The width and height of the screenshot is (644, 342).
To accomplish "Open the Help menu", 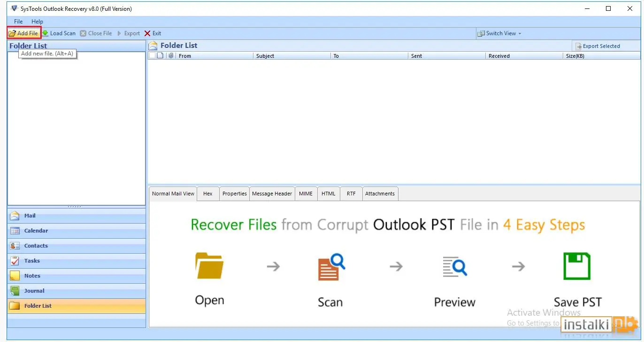I will coord(37,22).
